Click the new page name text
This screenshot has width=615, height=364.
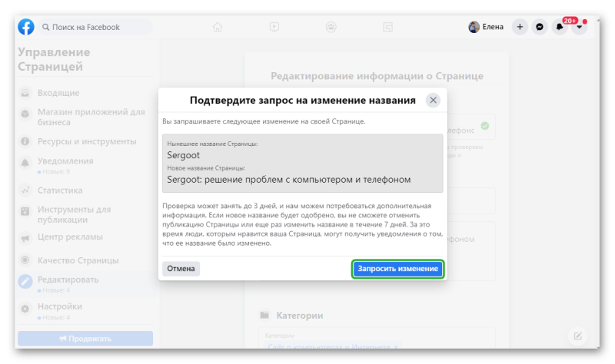[289, 180]
